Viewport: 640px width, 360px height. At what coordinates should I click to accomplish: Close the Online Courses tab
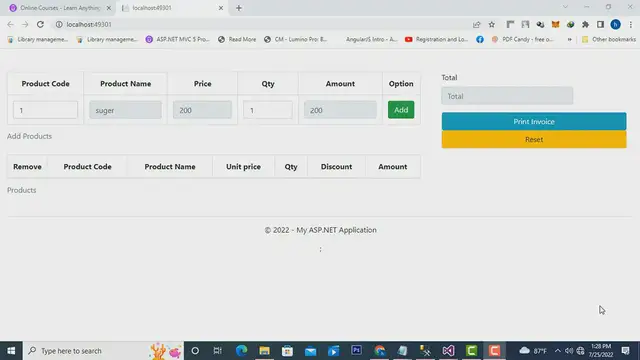click(109, 8)
